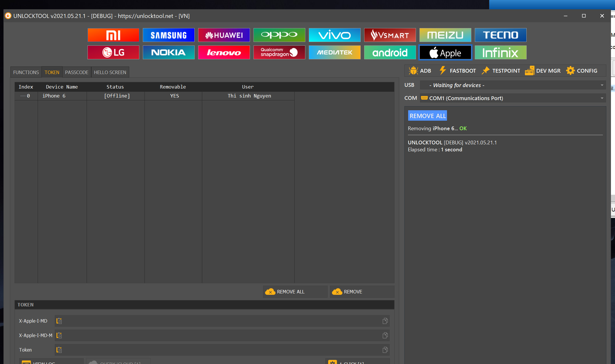Click the UnlockTool title bar icon
The image size is (615, 364).
[8, 16]
